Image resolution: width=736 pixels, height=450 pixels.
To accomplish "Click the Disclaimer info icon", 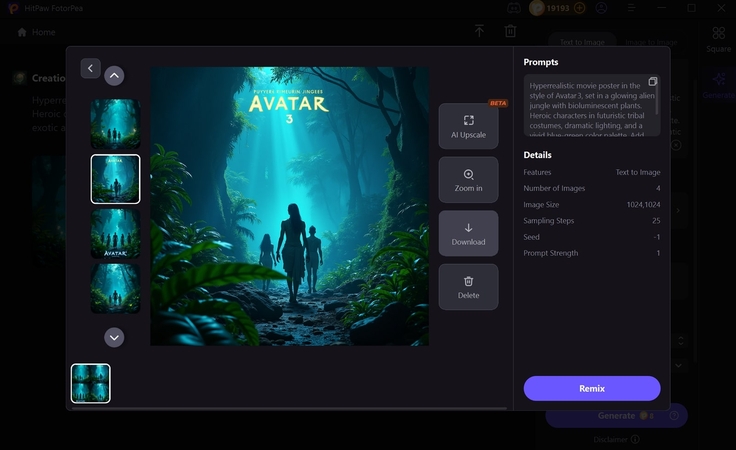I will pos(635,440).
